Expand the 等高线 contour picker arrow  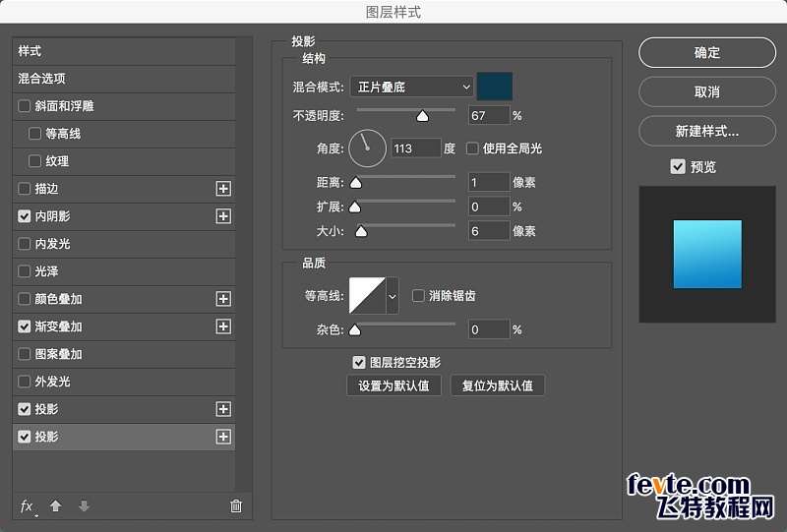(x=393, y=296)
